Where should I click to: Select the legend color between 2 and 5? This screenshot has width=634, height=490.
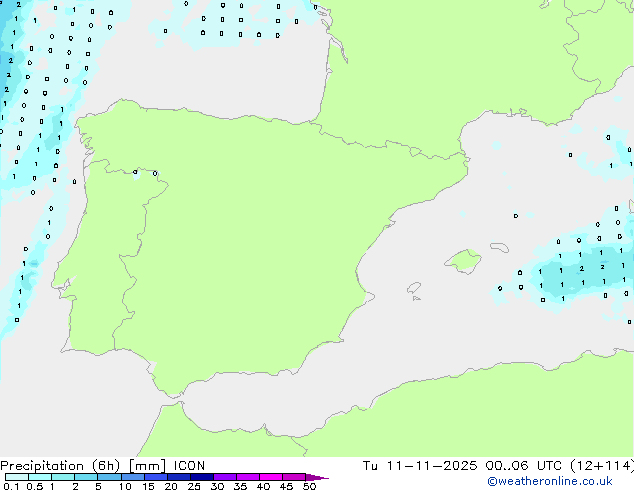coord(86,477)
